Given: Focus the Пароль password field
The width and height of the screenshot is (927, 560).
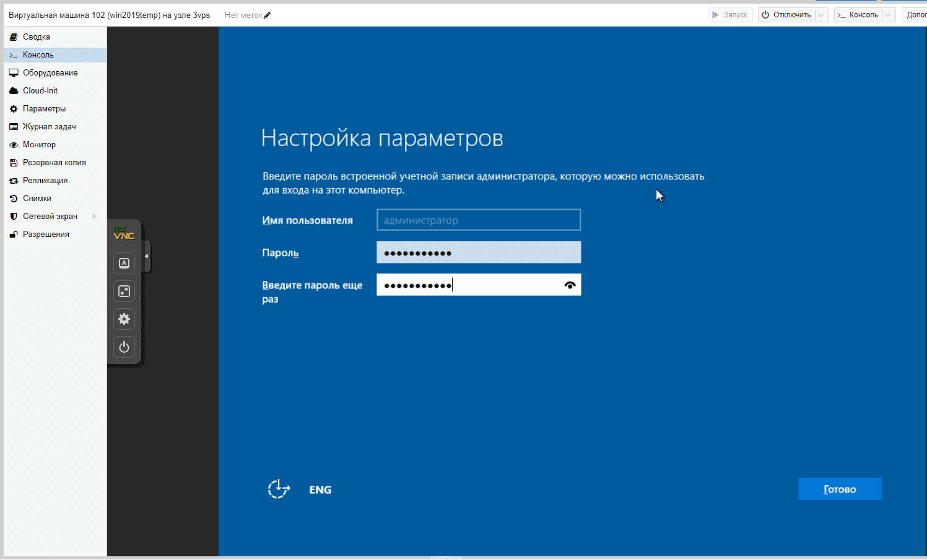Looking at the screenshot, I should coord(479,252).
